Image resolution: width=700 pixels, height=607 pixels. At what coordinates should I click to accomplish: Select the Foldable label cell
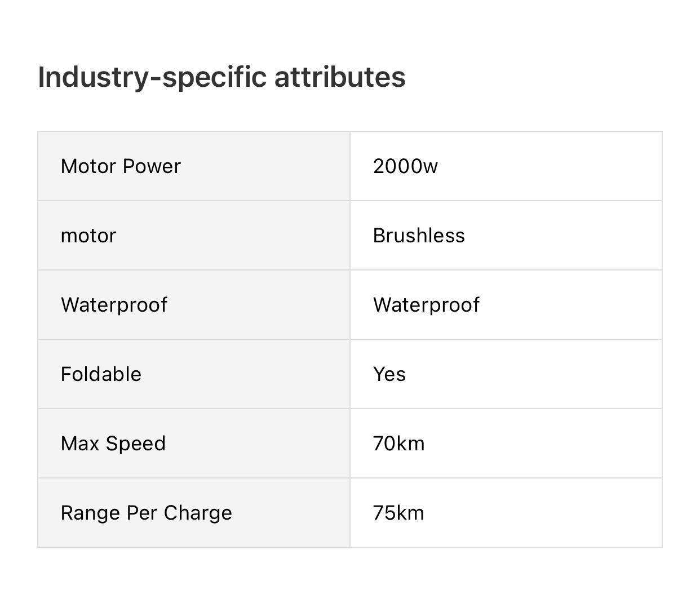click(194, 374)
